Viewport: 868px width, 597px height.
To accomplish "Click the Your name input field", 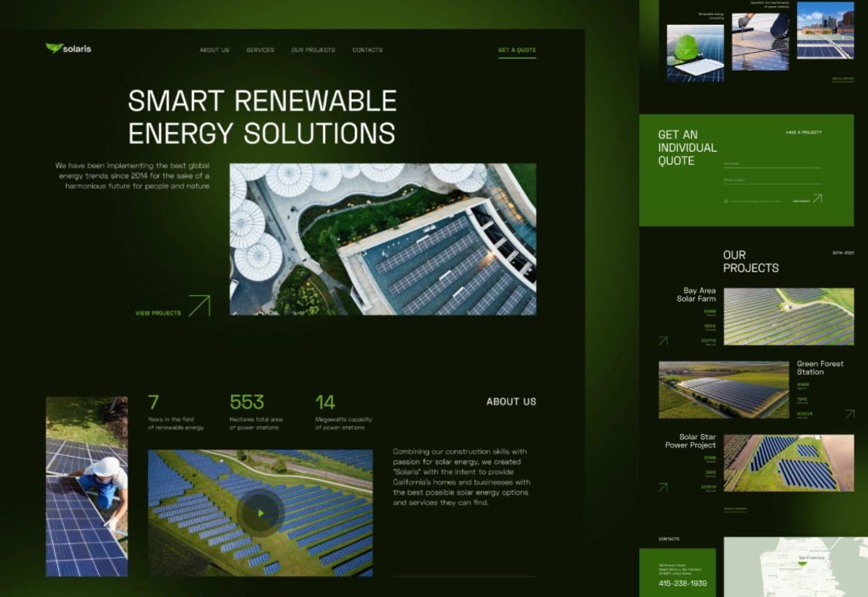I will pos(772,164).
